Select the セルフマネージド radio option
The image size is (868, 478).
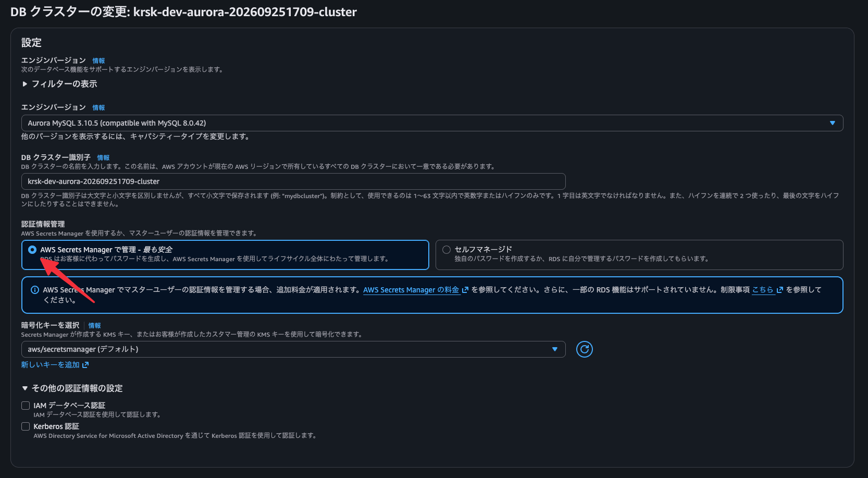click(x=447, y=250)
